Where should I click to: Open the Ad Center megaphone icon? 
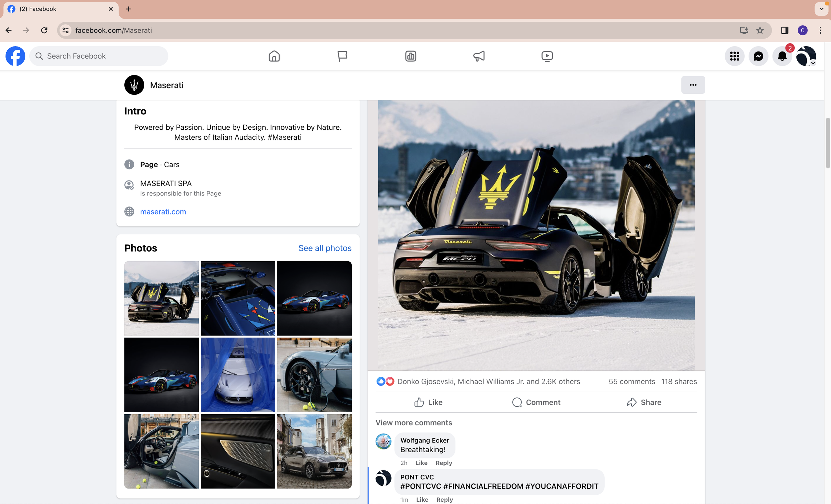pyautogui.click(x=479, y=56)
